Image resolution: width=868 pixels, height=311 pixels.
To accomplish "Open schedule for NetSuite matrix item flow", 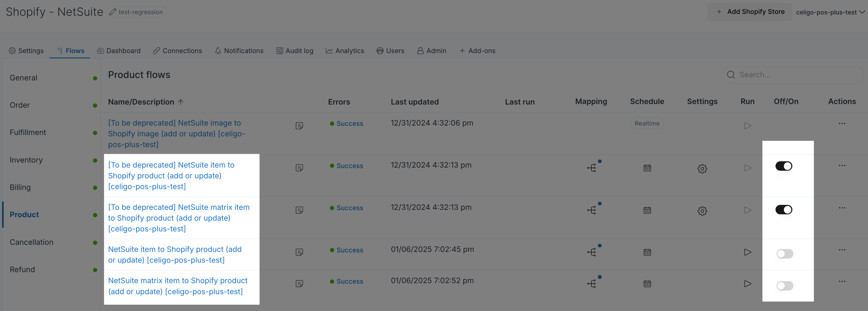I will (647, 284).
